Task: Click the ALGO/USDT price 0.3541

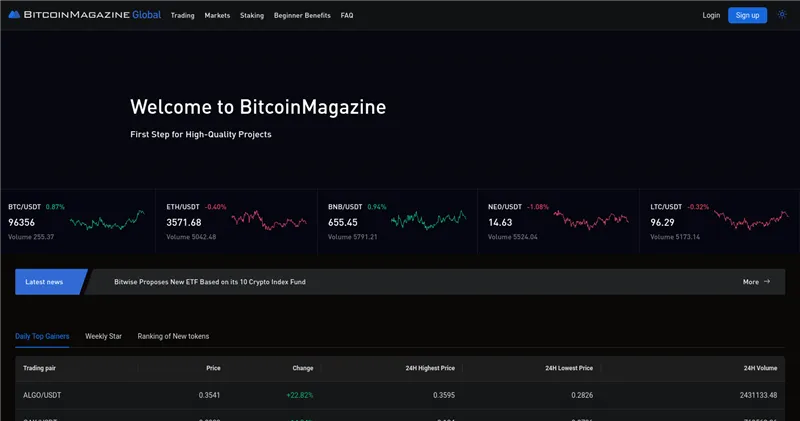Action: pos(209,395)
